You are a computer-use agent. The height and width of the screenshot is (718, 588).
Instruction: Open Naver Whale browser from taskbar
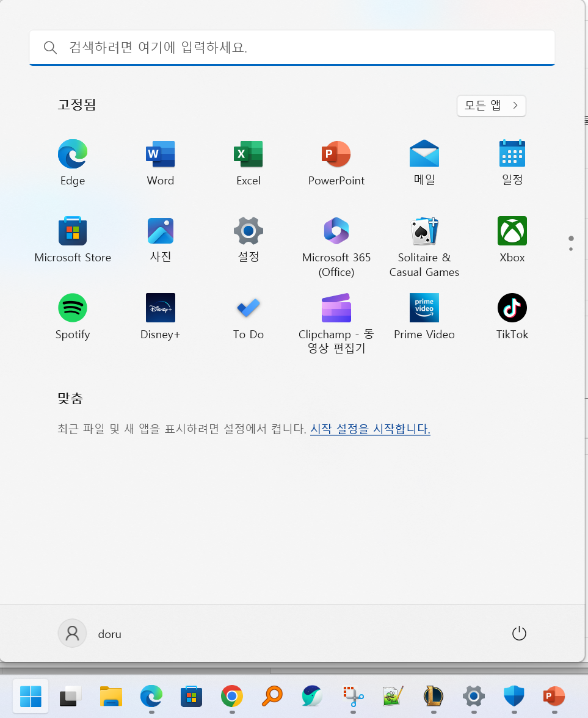(313, 697)
